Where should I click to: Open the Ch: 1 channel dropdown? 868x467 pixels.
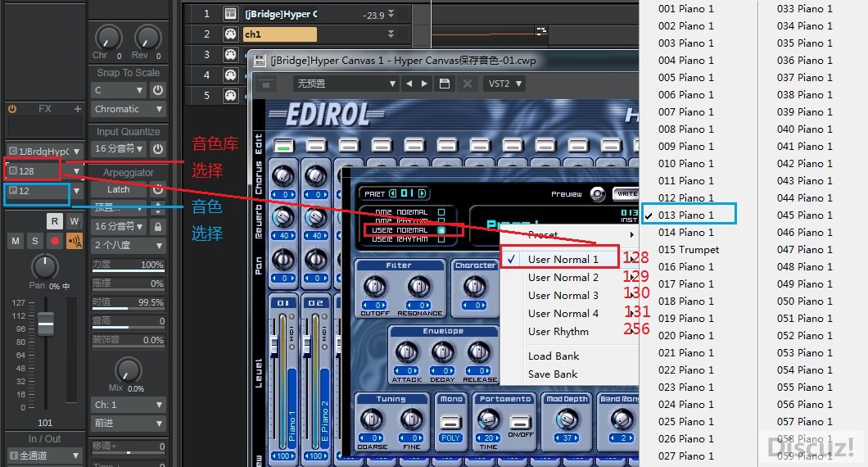(x=129, y=405)
